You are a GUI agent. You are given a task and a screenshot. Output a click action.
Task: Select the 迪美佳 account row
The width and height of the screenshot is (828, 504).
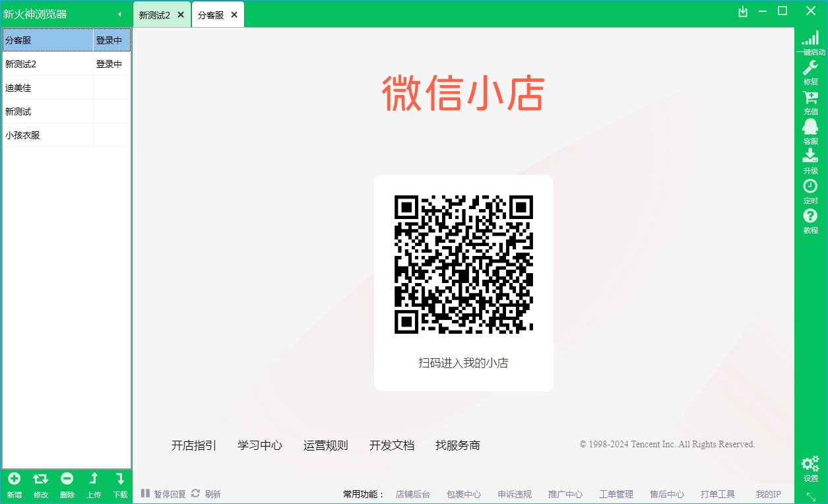pyautogui.click(x=67, y=88)
